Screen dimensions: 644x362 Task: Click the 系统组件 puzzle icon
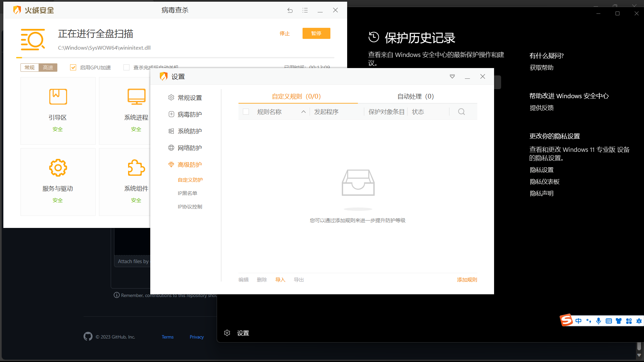tap(136, 168)
